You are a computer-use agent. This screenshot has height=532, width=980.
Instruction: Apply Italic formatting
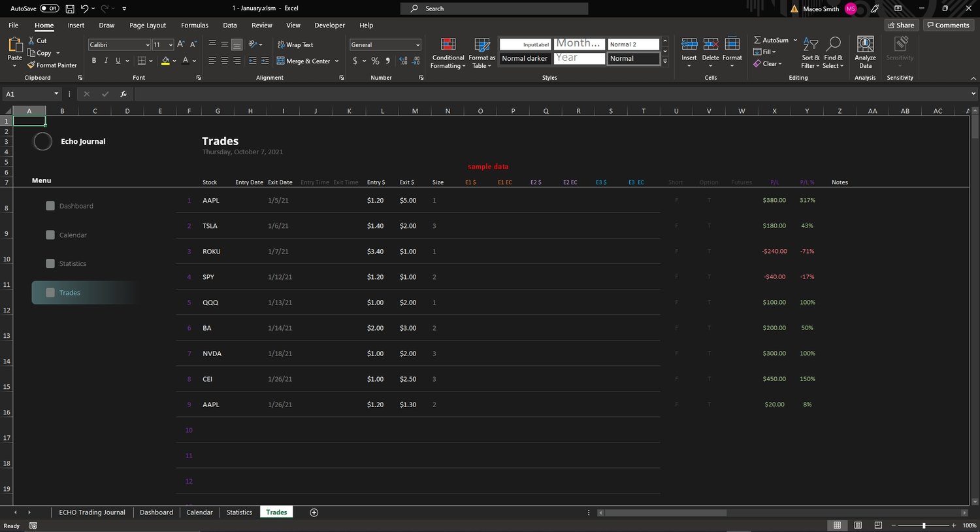coord(106,61)
